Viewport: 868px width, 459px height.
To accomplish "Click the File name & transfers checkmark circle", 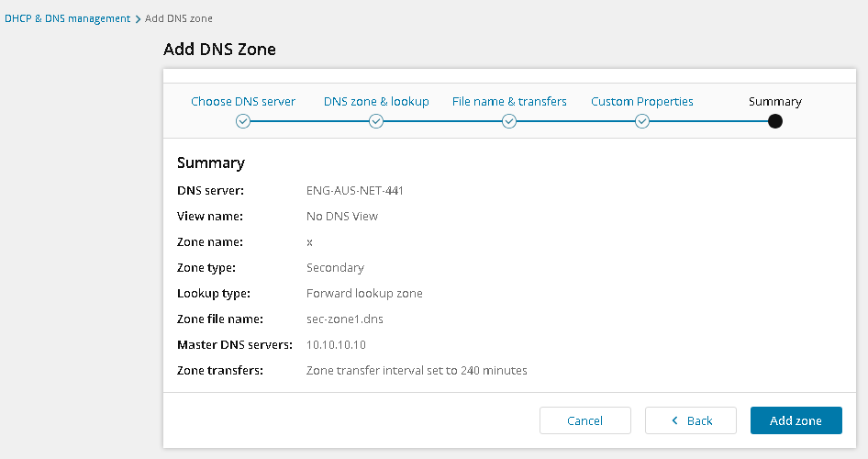I will pos(509,121).
